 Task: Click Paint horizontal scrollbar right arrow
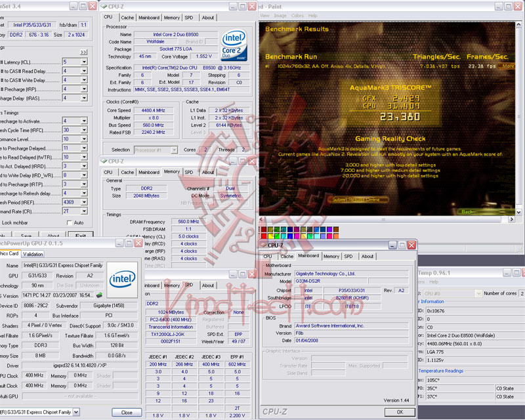pos(511,219)
